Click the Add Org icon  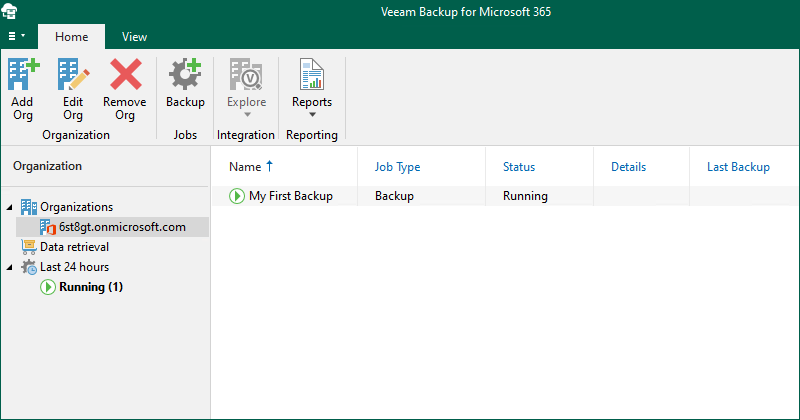click(x=23, y=75)
